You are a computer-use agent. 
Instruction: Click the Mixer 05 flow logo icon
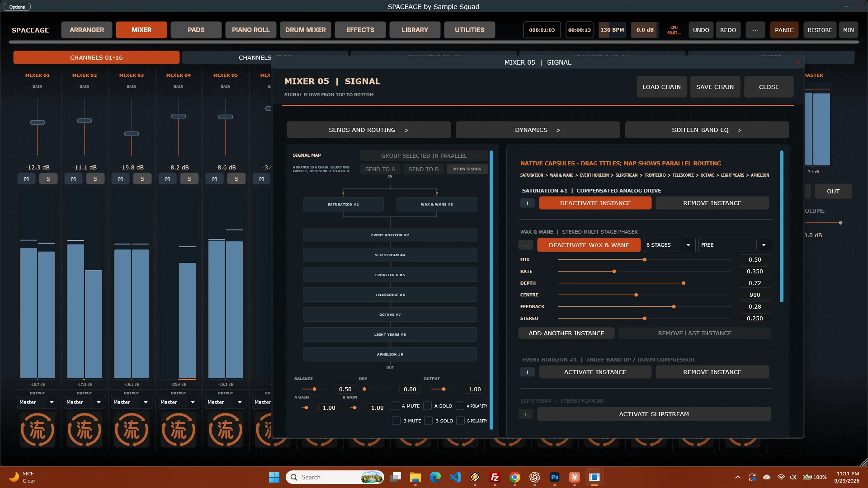(225, 430)
